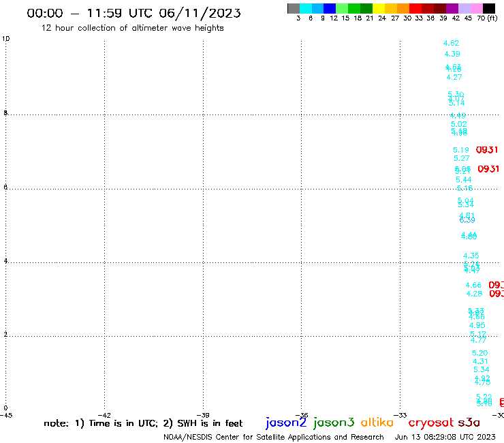Select the 5.02 wave height reading
The height and width of the screenshot is (443, 504).
[x=458, y=124]
